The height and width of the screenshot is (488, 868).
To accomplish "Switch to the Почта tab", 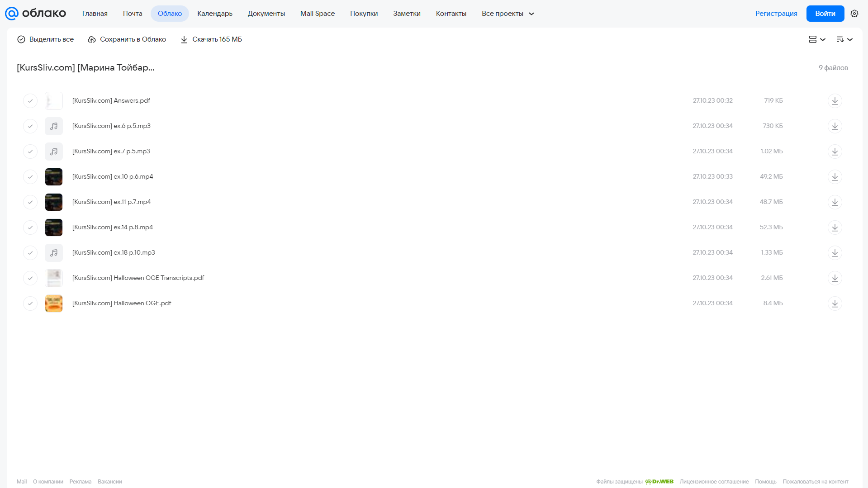I will pyautogui.click(x=133, y=14).
